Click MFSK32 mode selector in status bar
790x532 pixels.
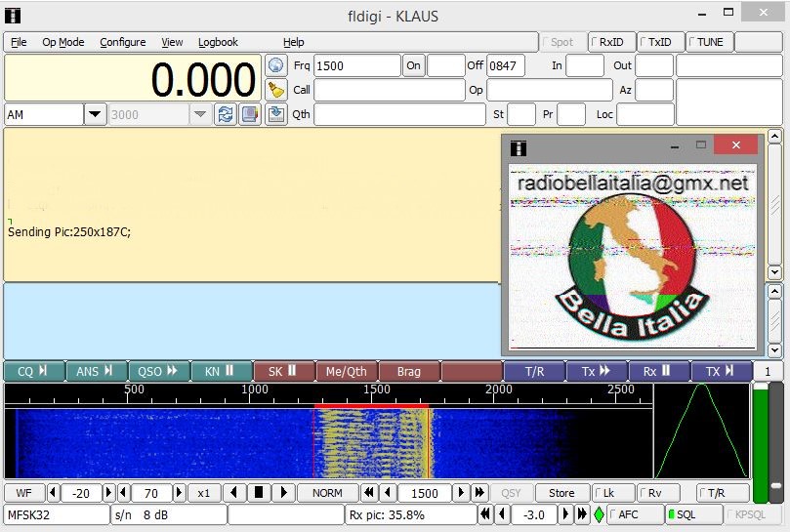(x=57, y=514)
